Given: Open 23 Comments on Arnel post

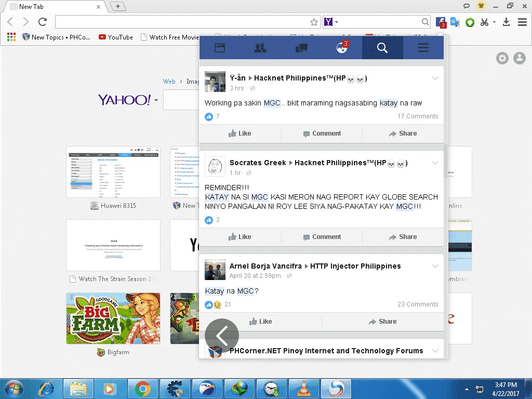Looking at the screenshot, I should (x=418, y=304).
